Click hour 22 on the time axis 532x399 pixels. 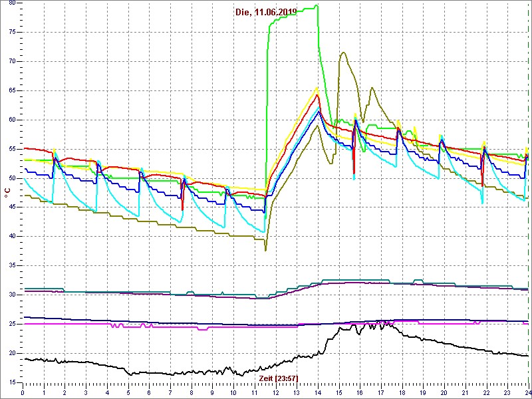(x=486, y=393)
